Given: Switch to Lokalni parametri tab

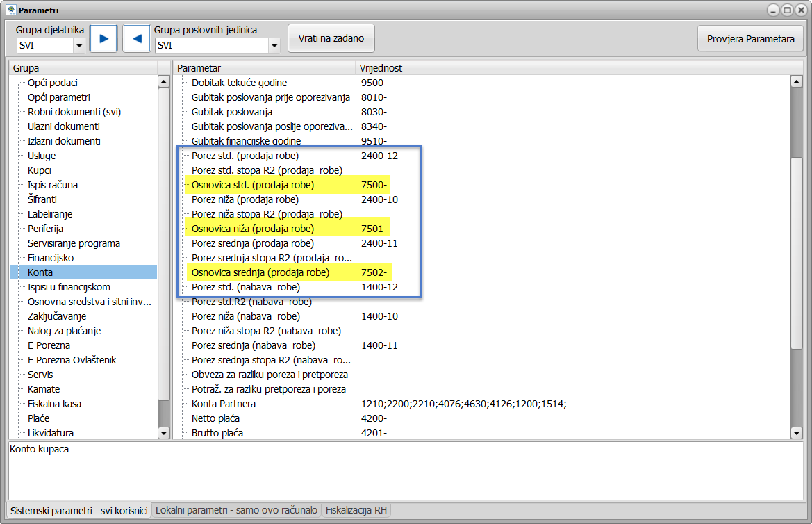Looking at the screenshot, I should (x=236, y=510).
